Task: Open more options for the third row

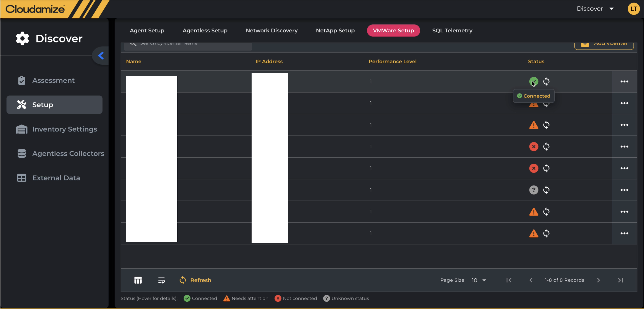Action: pos(624,125)
